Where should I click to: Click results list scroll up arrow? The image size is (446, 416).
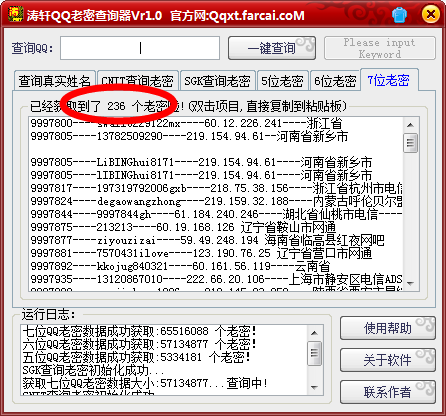[410, 125]
